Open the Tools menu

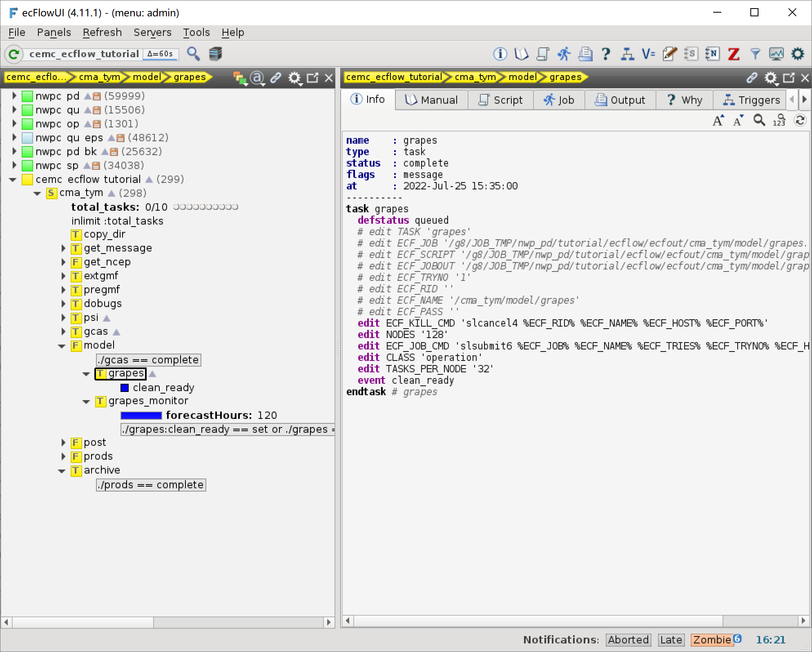click(196, 32)
